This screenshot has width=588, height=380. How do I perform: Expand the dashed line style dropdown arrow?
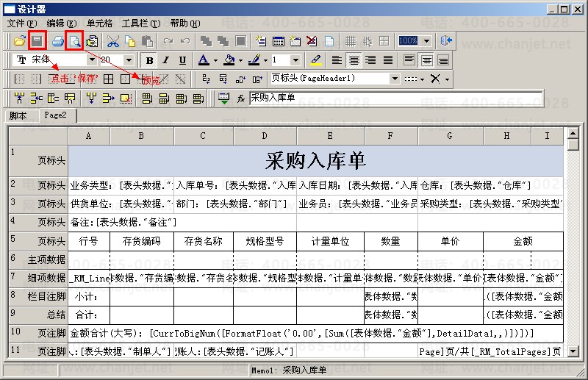[422, 79]
